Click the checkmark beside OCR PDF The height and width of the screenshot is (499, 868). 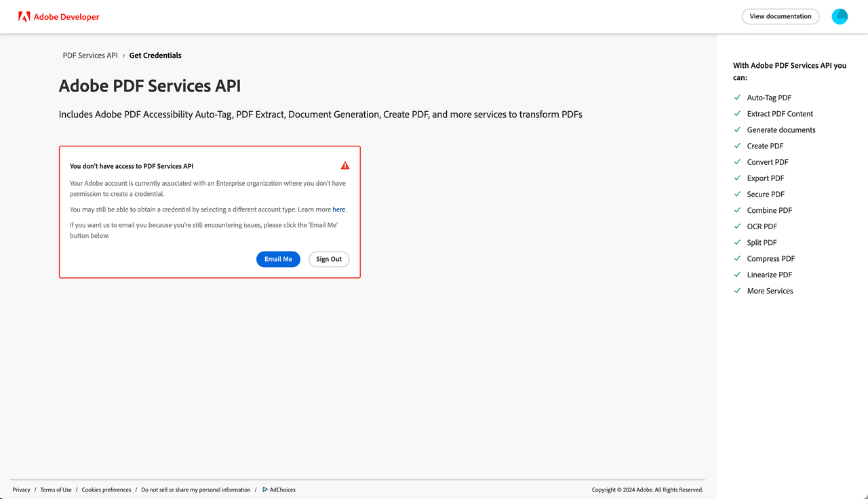pos(737,226)
